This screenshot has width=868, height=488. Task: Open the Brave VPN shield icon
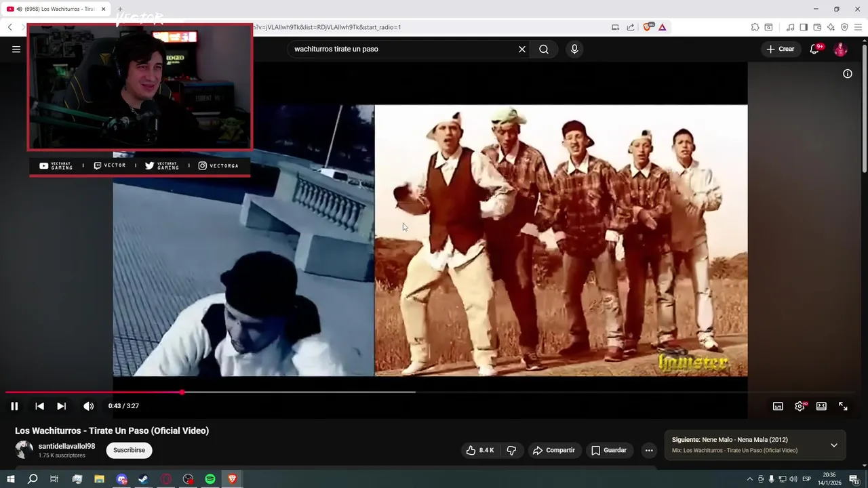(x=844, y=27)
